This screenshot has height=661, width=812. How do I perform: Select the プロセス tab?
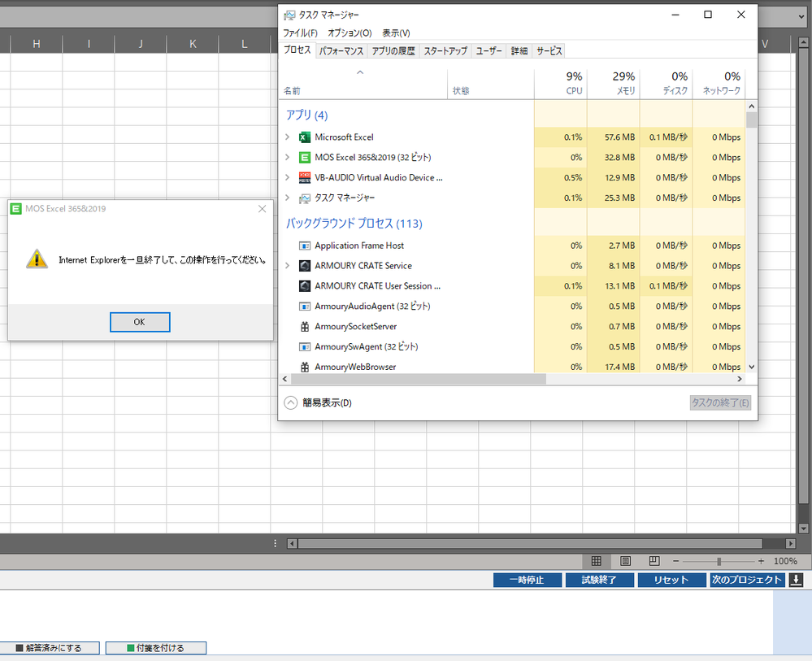[x=297, y=50]
